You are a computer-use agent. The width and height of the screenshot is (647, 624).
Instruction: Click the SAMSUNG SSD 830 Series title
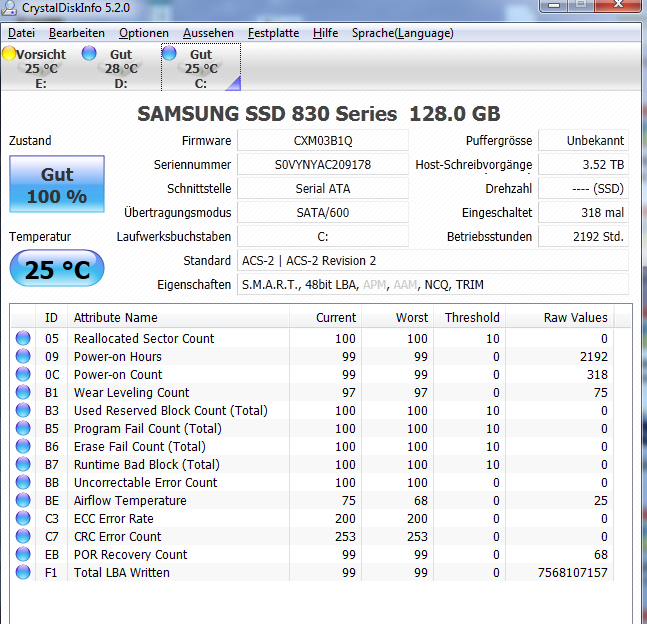(x=319, y=113)
